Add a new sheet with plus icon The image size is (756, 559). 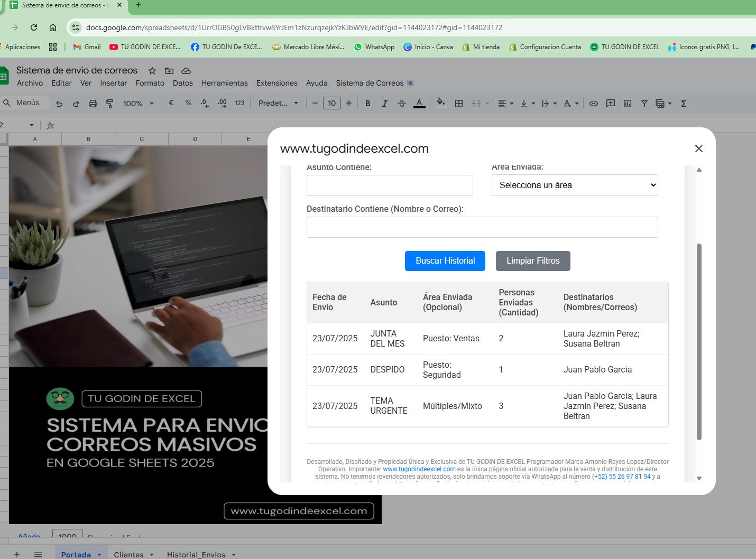[17, 554]
